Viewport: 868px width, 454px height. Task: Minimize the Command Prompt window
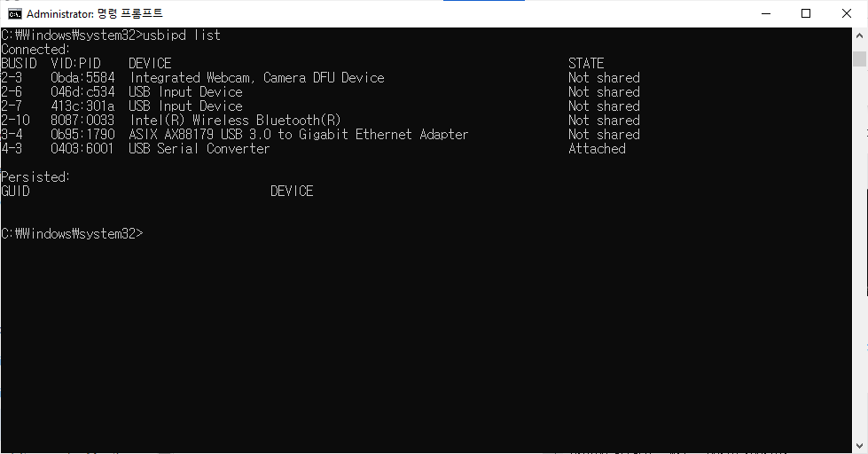pos(764,13)
